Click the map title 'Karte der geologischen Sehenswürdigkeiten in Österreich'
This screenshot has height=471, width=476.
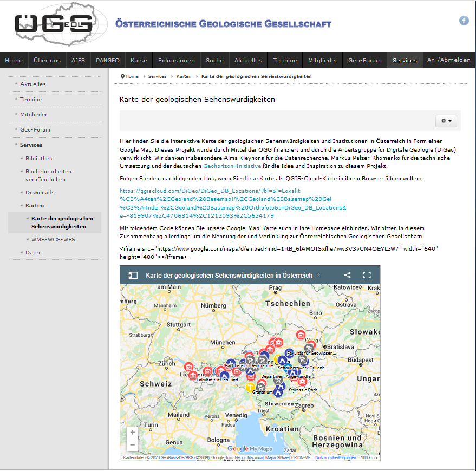[x=229, y=275]
